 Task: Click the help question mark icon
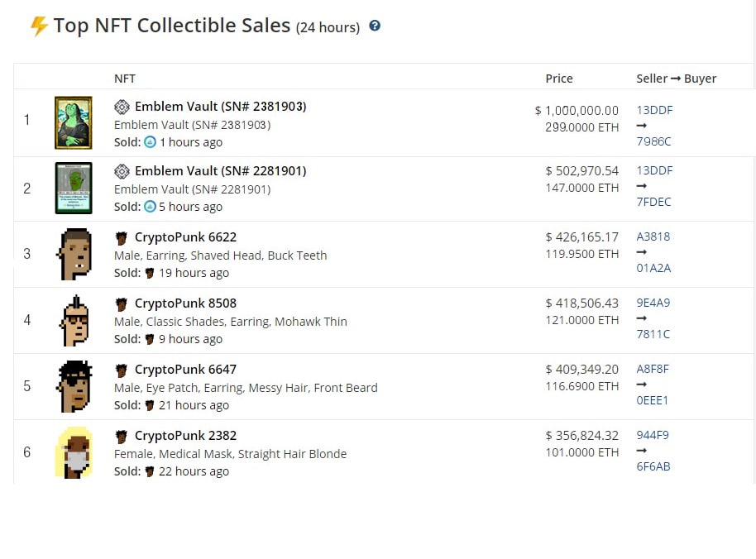(x=375, y=26)
